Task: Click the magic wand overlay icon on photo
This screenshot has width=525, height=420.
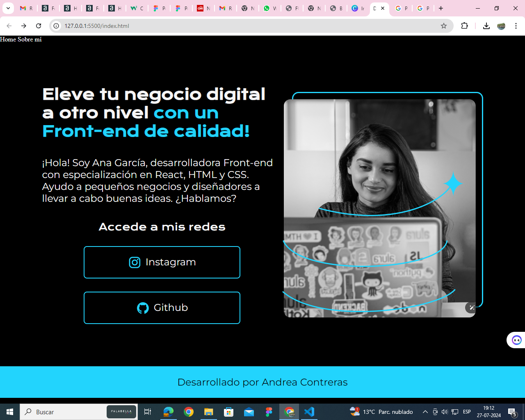Action: 472,307
